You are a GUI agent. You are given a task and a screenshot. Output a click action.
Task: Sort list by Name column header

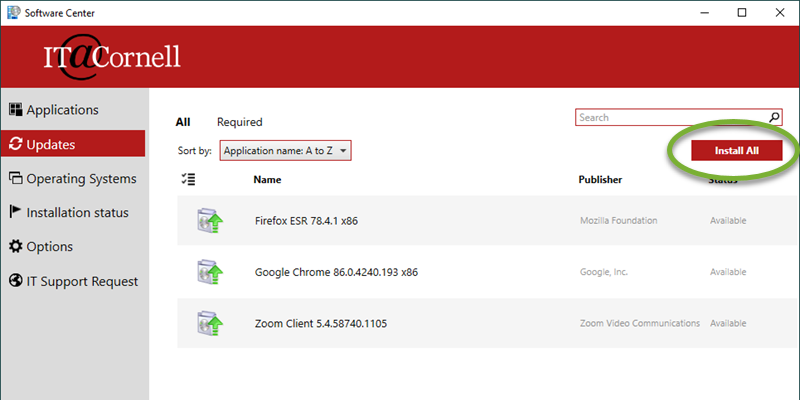(x=267, y=180)
